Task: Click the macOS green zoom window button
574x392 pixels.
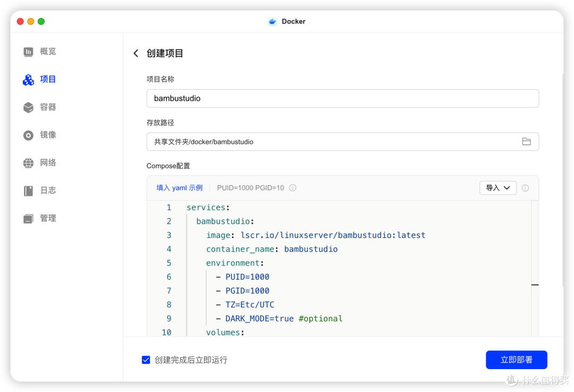Action: point(41,22)
